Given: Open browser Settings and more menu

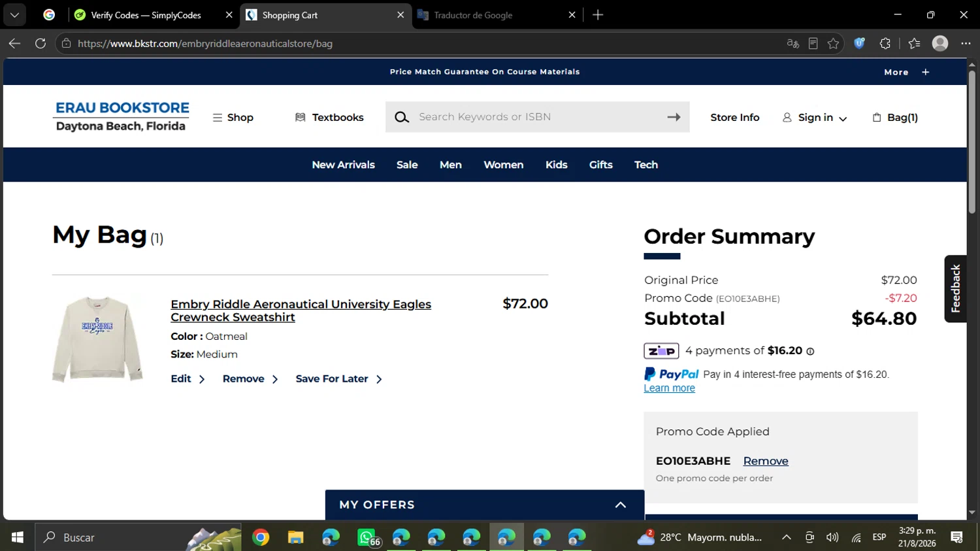Looking at the screenshot, I should click(966, 44).
